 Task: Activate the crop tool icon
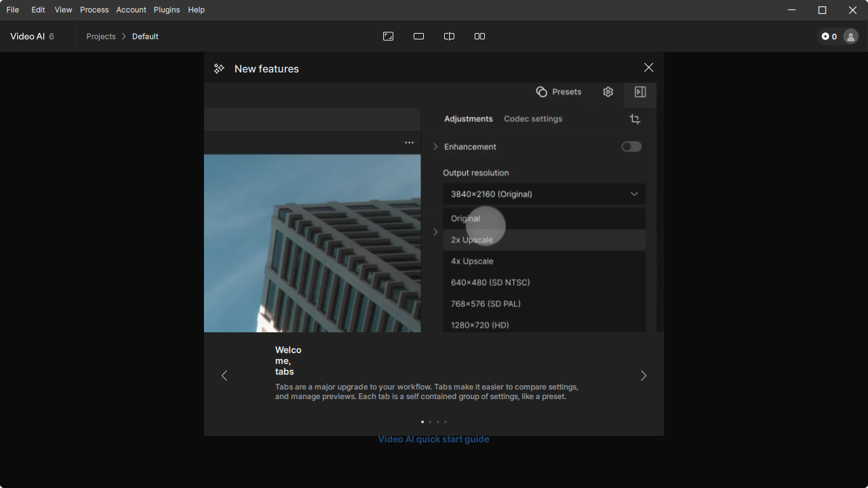pos(635,119)
